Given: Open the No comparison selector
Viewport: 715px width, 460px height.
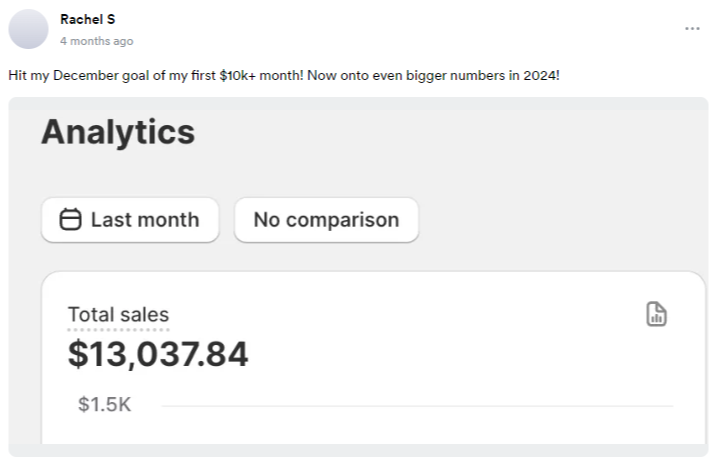Looking at the screenshot, I should coord(326,220).
